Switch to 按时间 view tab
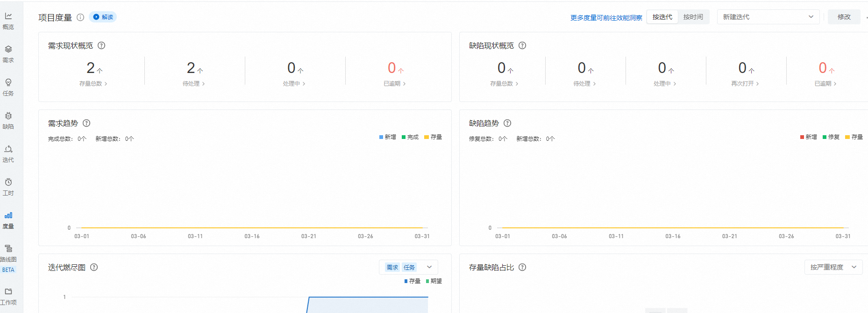 pos(693,17)
